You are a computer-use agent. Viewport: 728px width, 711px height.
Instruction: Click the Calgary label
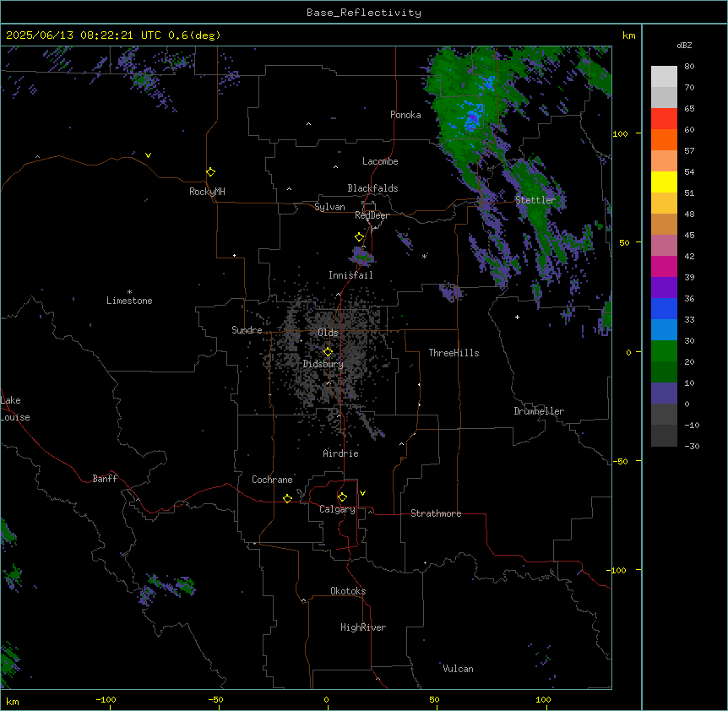pos(337,509)
